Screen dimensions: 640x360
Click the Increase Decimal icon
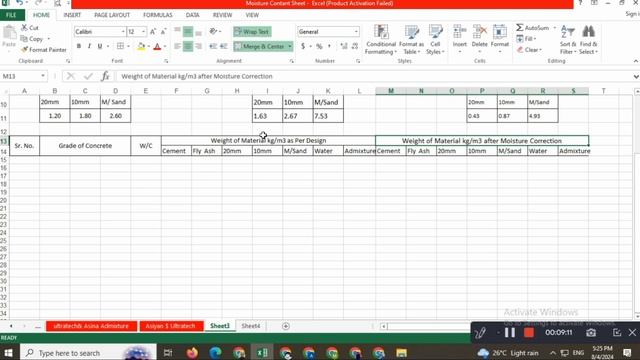click(x=344, y=46)
